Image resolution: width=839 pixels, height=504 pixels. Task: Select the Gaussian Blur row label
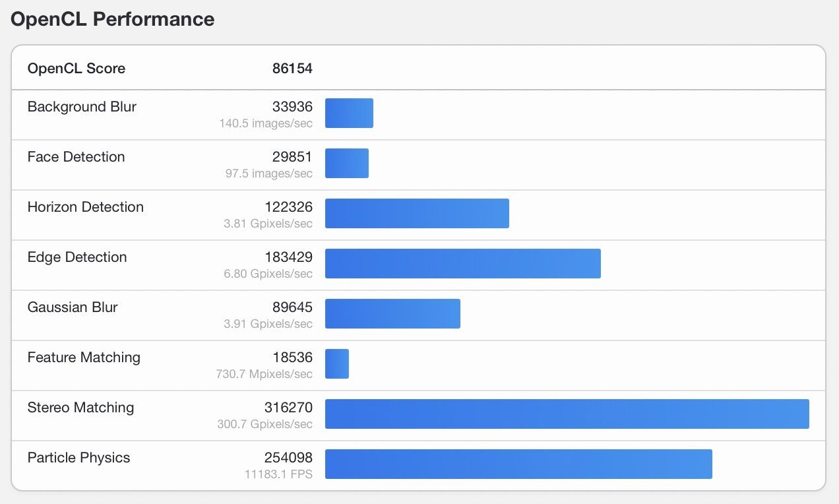[x=73, y=307]
